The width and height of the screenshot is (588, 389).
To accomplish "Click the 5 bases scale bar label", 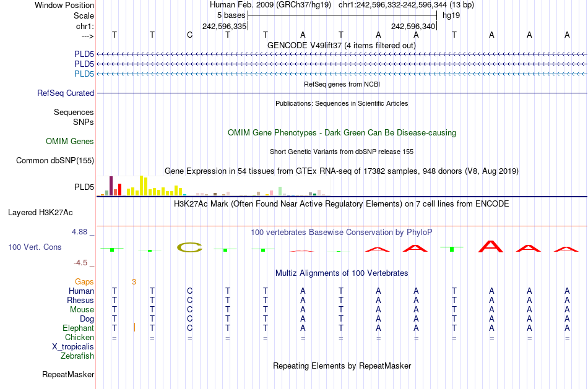I will point(231,15).
